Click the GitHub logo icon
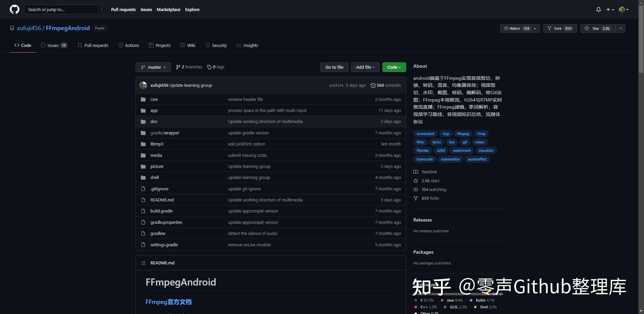644x314 pixels. click(14, 9)
